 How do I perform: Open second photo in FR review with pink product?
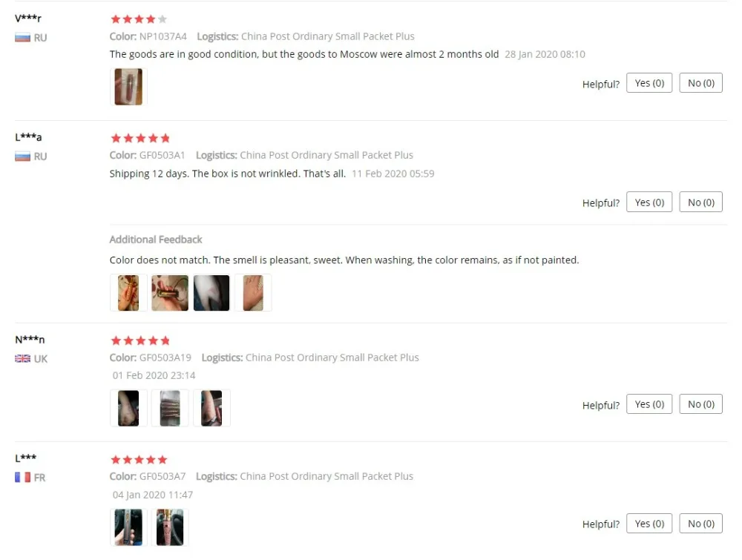[x=170, y=527]
